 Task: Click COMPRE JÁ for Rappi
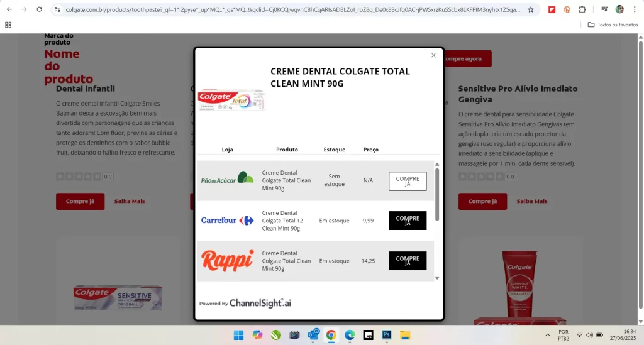tap(408, 261)
